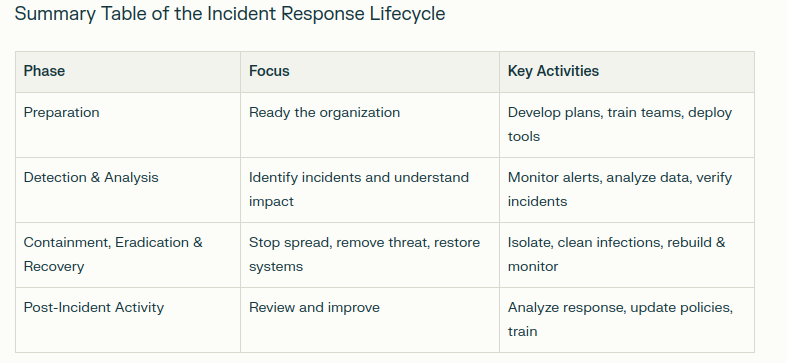
Task: Select the Phase column header
Action: click(x=128, y=71)
